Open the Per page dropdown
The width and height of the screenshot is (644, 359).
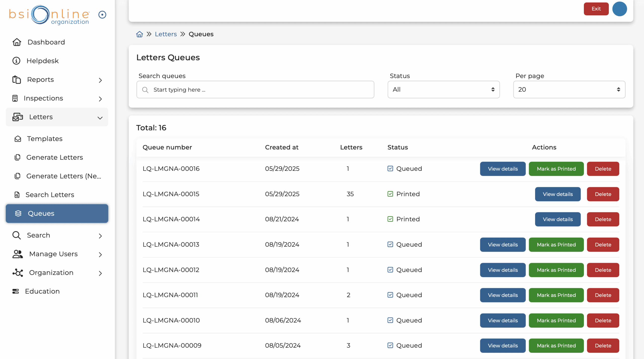(569, 89)
